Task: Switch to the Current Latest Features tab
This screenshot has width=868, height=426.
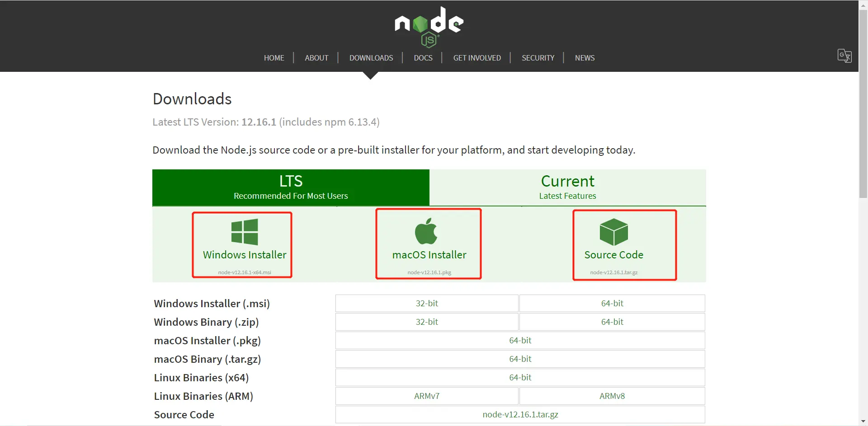Action: [568, 187]
